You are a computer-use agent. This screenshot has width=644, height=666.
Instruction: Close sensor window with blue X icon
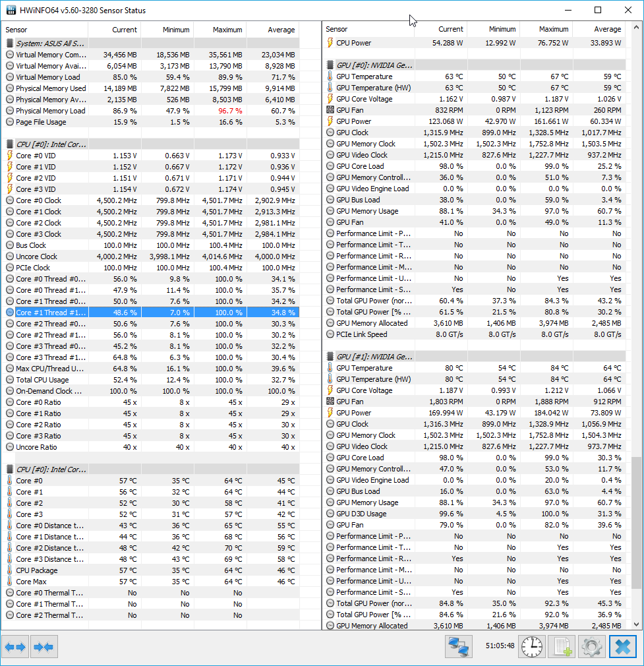tap(623, 647)
